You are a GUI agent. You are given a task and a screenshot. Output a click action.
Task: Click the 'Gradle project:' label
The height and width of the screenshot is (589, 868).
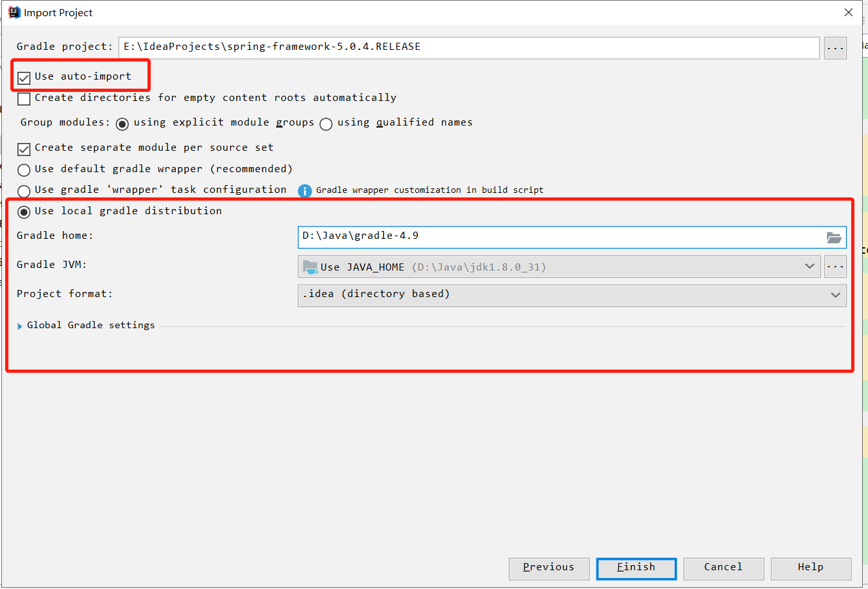tap(65, 47)
